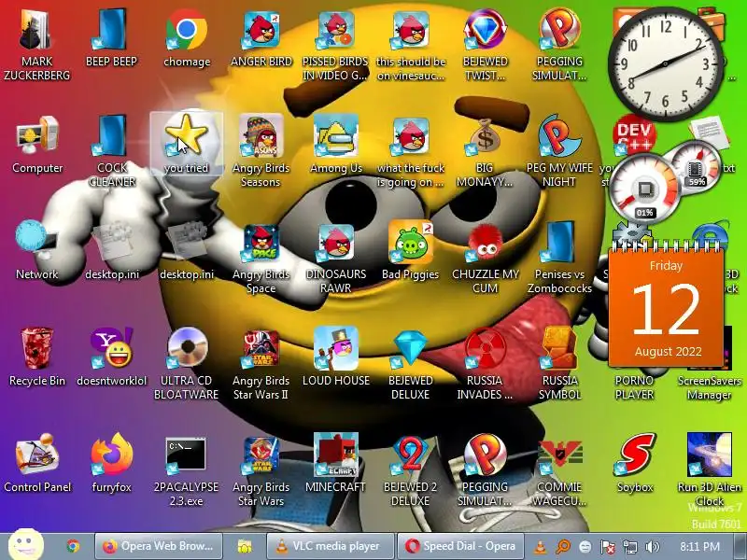The image size is (747, 560).
Task: Open the Start menu orb
Action: pyautogui.click(x=26, y=545)
